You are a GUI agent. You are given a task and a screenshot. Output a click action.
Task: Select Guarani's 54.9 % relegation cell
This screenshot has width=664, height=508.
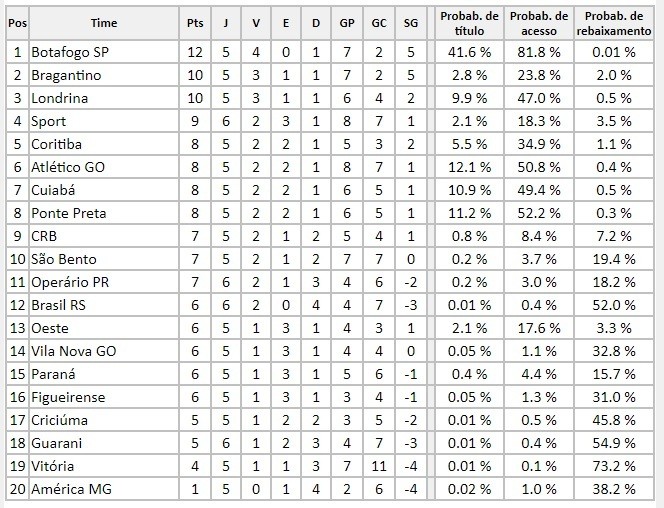614,443
